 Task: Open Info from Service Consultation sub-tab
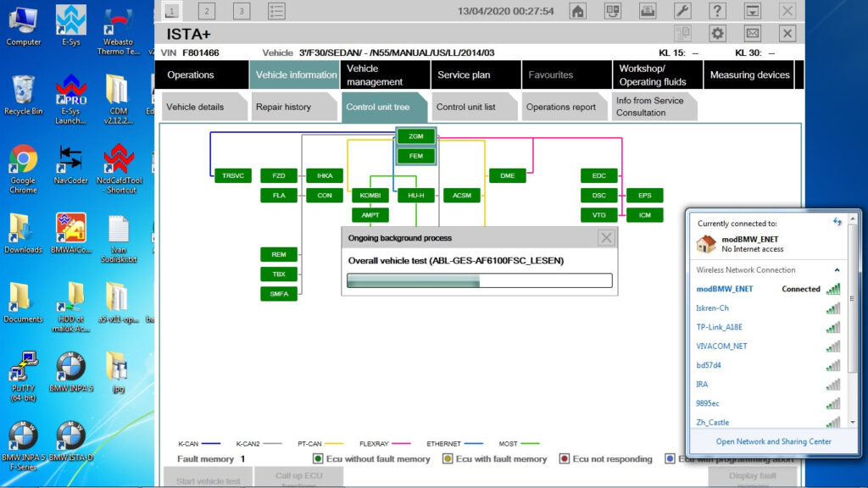pyautogui.click(x=654, y=107)
